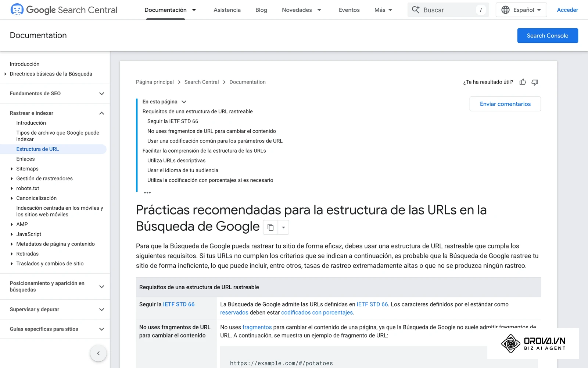The width and height of the screenshot is (588, 368).
Task: Open Página principal breadcrumb link
Action: pos(155,82)
